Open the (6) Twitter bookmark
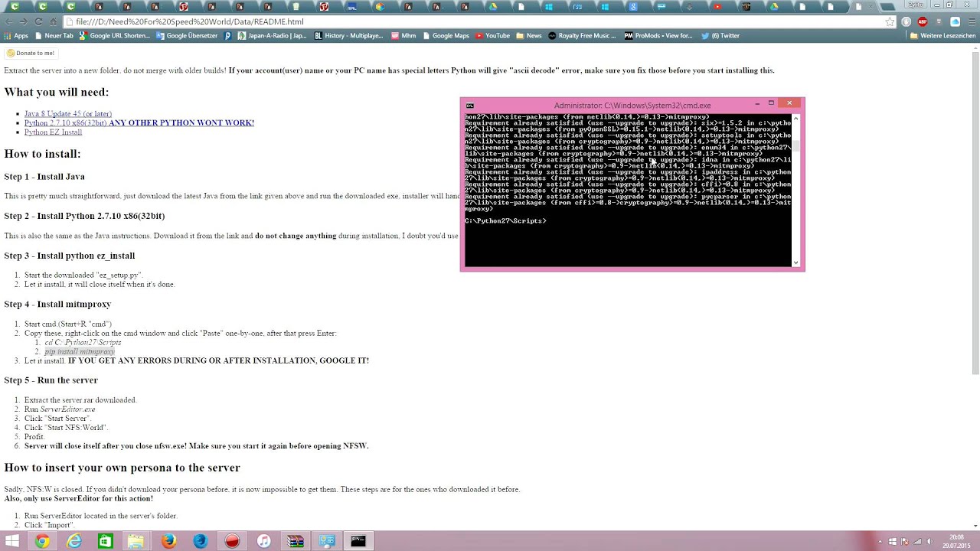Image resolution: width=980 pixels, height=551 pixels. pyautogui.click(x=720, y=35)
